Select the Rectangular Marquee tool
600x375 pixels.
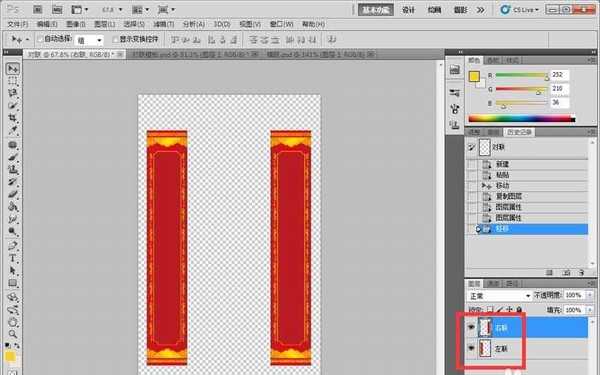13,81
